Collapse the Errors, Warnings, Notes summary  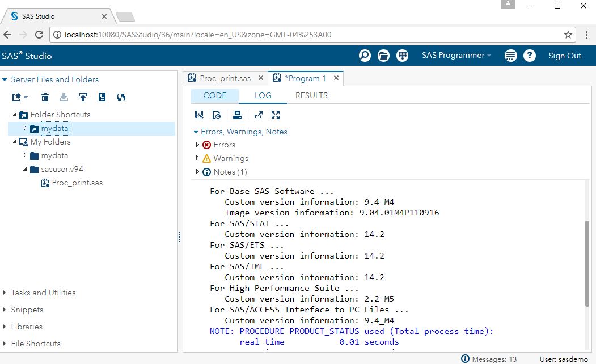click(x=196, y=132)
